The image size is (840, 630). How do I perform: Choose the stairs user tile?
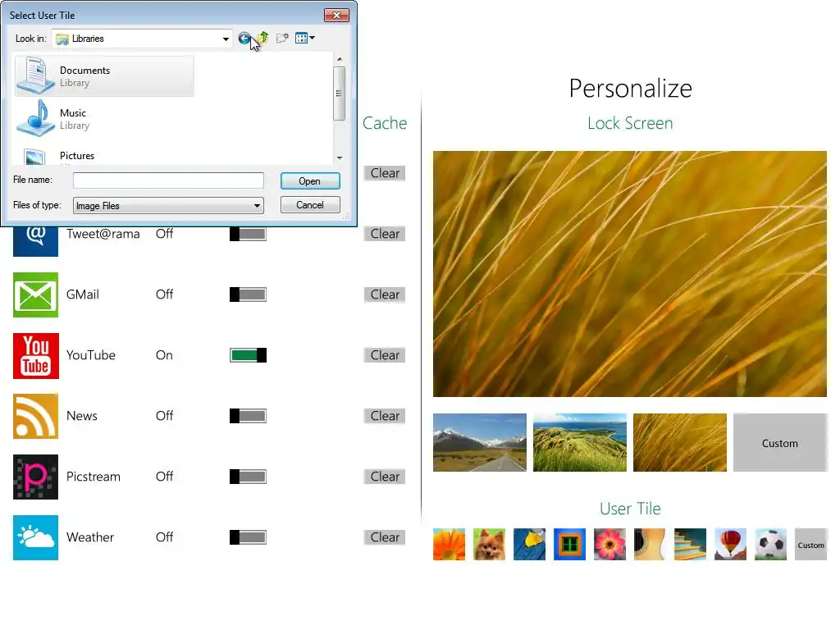tap(690, 545)
